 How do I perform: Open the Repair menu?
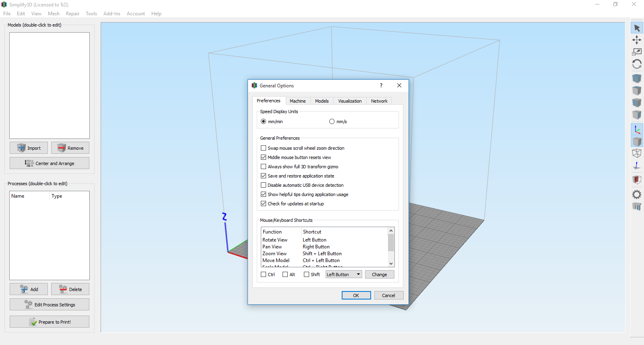click(72, 14)
